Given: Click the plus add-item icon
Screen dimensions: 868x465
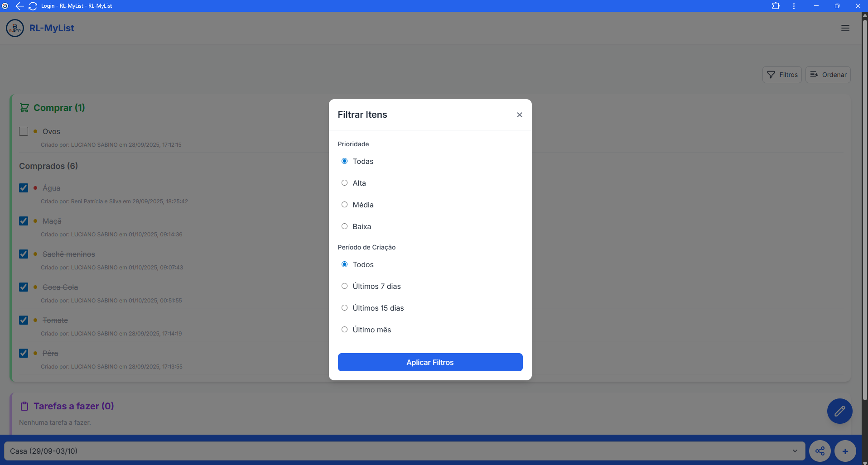Looking at the screenshot, I should point(845,451).
